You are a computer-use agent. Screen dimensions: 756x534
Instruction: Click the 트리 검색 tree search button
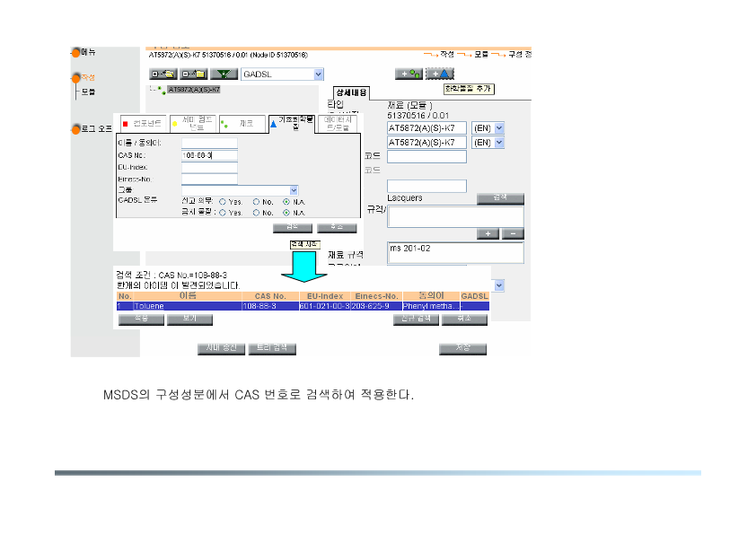pos(272,348)
